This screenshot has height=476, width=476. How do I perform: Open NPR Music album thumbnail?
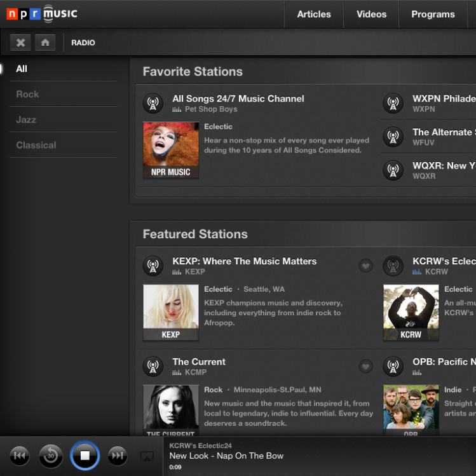[x=171, y=149]
